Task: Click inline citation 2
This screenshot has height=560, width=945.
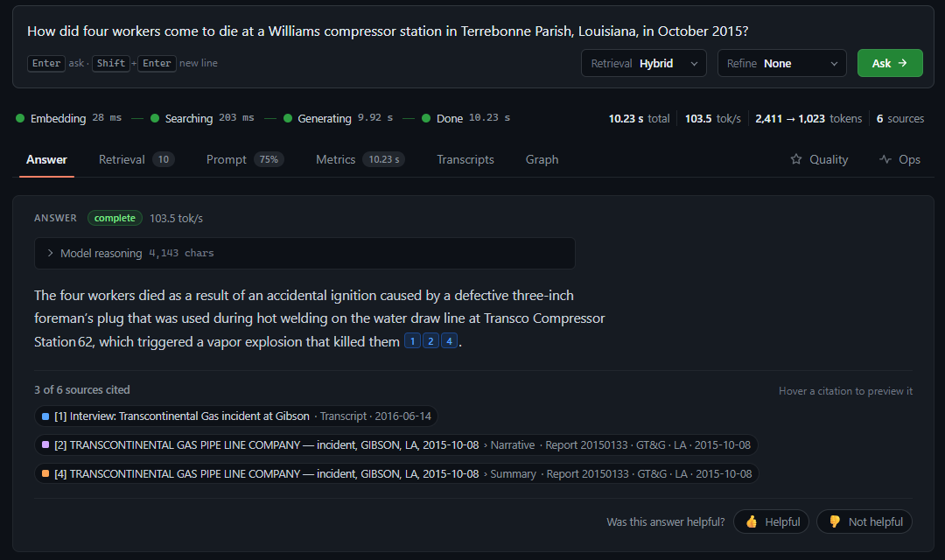Action: 430,341
